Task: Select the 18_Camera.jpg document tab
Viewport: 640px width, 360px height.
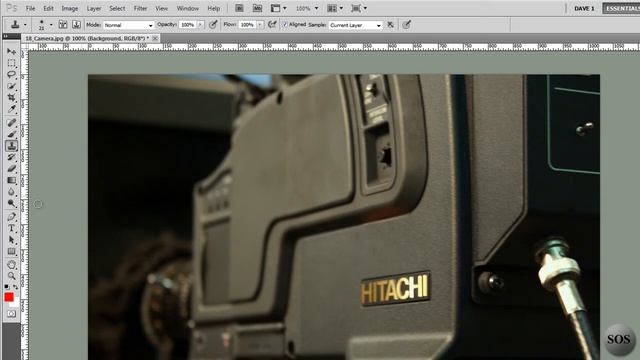Action: click(x=87, y=38)
